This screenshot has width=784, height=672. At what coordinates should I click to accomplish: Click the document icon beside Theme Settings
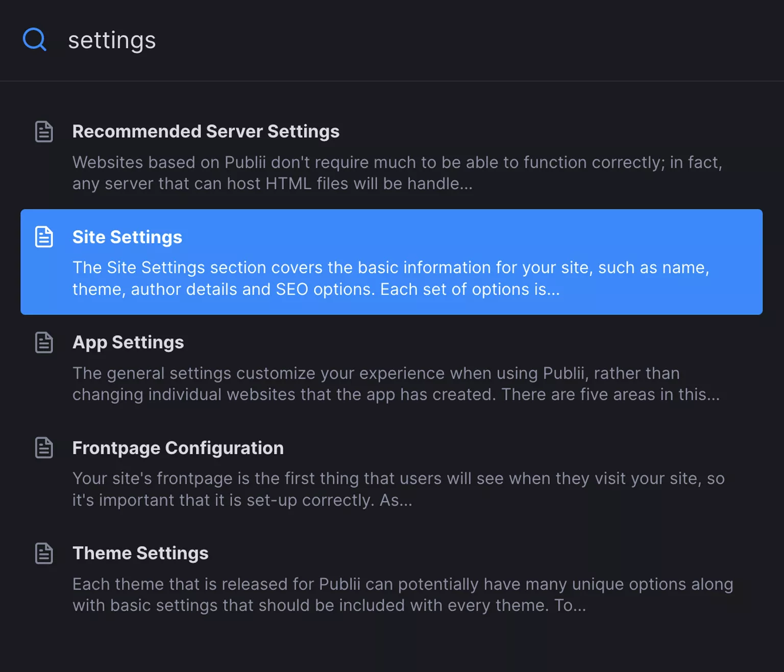pyautogui.click(x=43, y=553)
